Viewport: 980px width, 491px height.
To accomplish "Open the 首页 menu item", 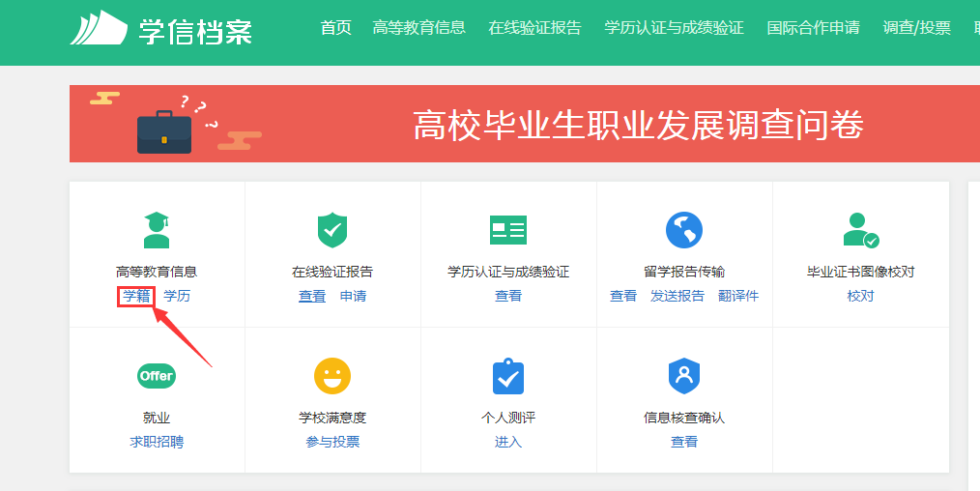I will (335, 28).
